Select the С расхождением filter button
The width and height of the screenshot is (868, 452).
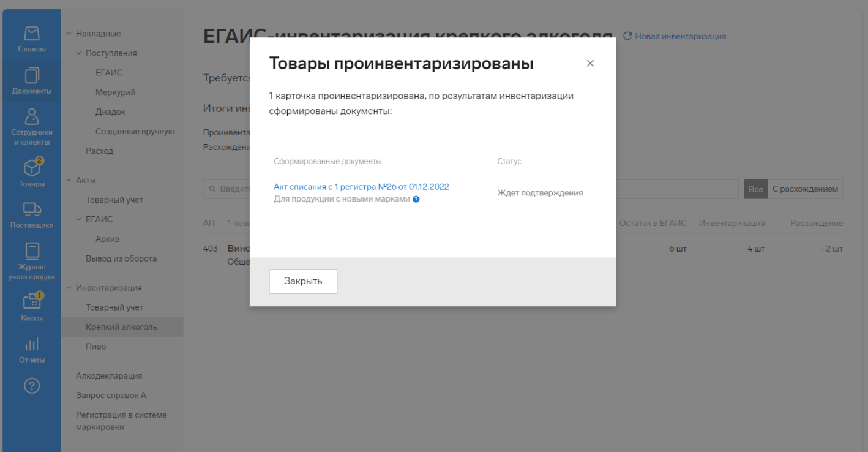tap(806, 189)
